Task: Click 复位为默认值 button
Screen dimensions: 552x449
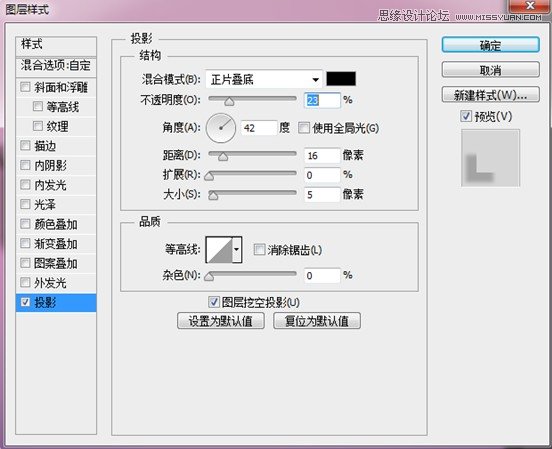Action: tap(317, 321)
